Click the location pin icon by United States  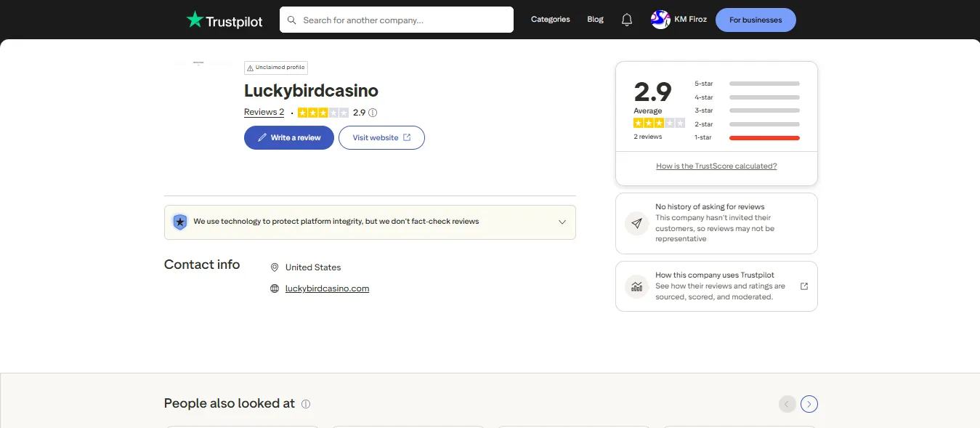275,267
